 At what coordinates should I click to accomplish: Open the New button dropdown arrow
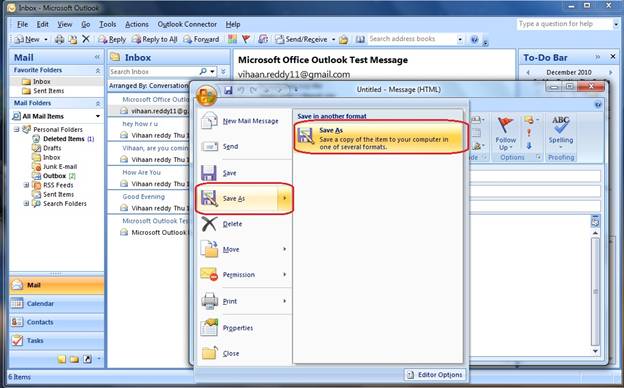point(46,39)
